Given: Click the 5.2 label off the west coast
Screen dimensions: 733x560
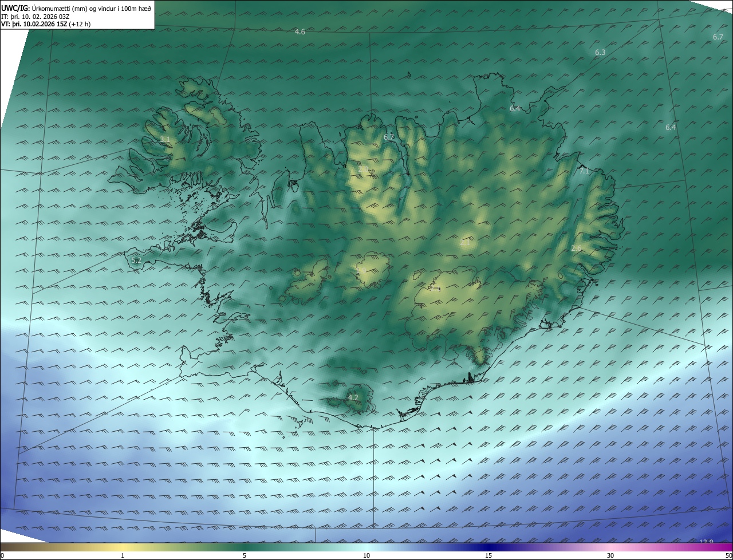Looking at the screenshot, I should pyautogui.click(x=136, y=261).
